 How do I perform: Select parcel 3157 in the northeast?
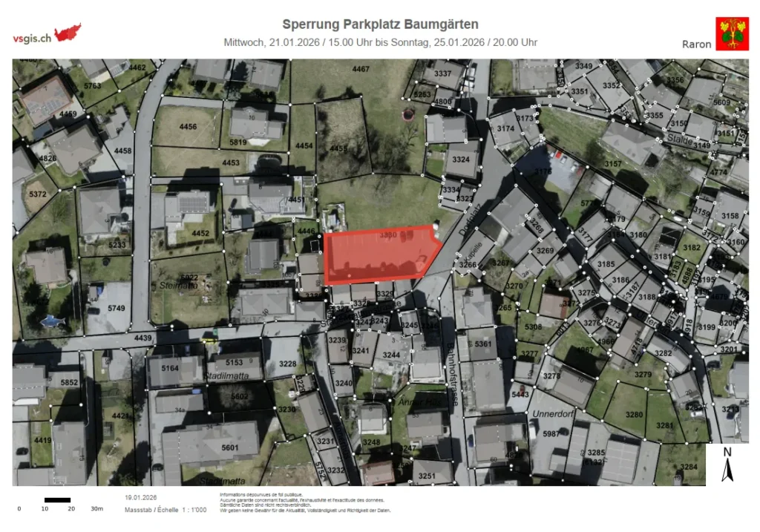tap(613, 163)
